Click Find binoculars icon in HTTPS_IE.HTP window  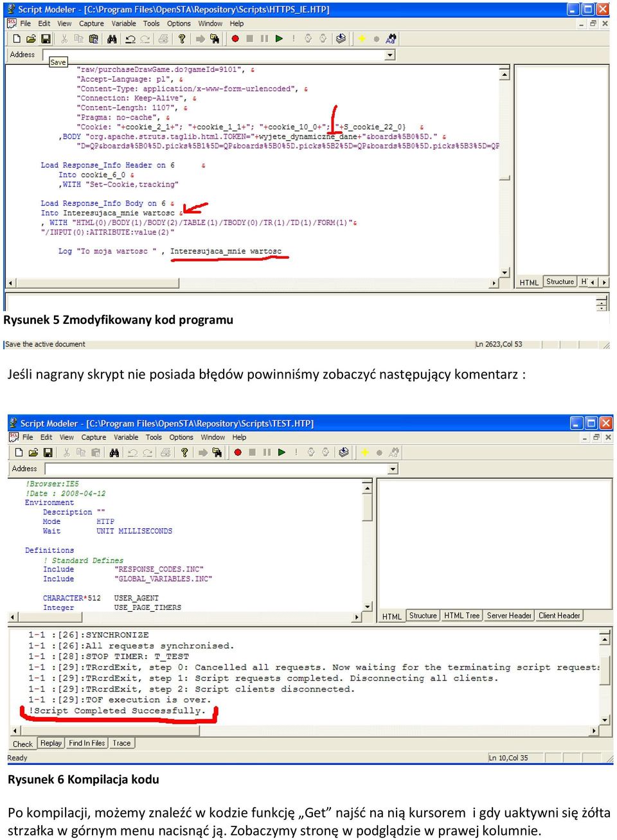pos(112,39)
